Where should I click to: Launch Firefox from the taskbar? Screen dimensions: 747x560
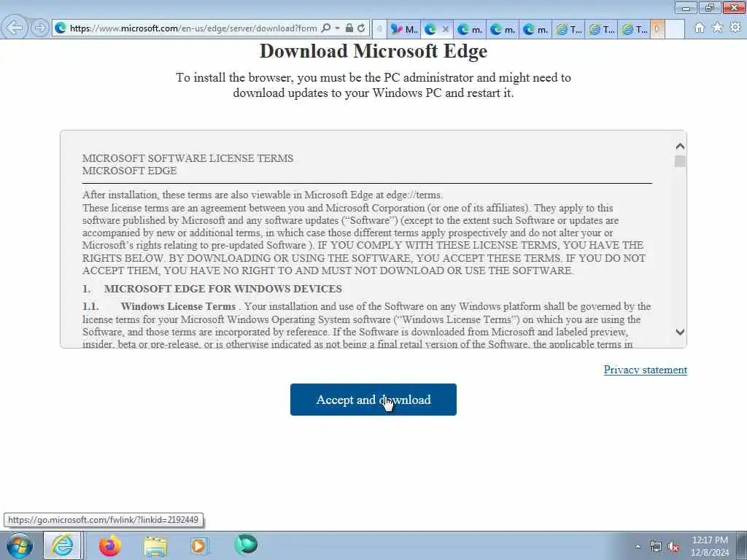coord(110,545)
